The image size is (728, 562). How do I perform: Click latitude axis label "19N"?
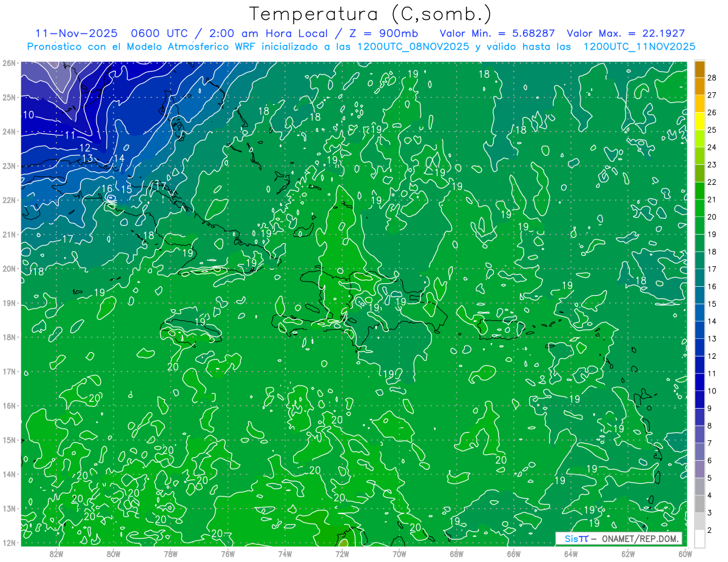9,303
